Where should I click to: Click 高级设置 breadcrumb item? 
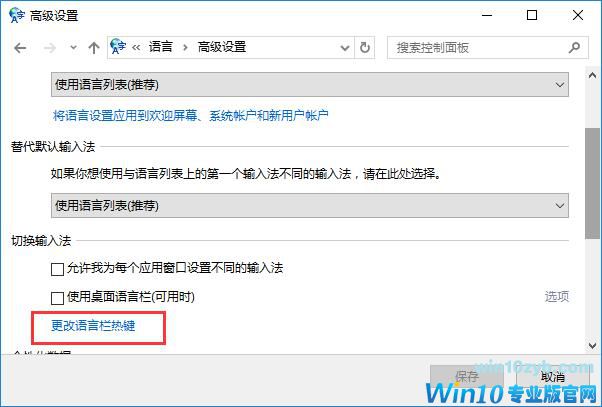pos(222,47)
